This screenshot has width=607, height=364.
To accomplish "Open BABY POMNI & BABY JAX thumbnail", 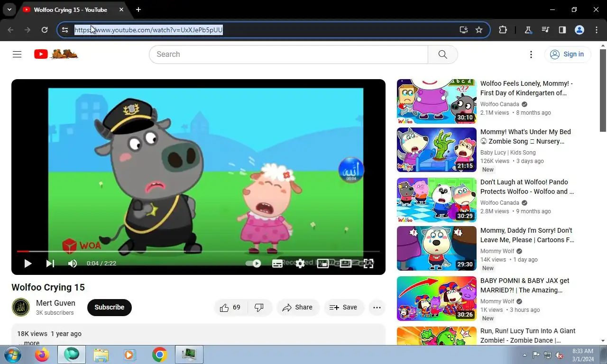I will point(437,299).
